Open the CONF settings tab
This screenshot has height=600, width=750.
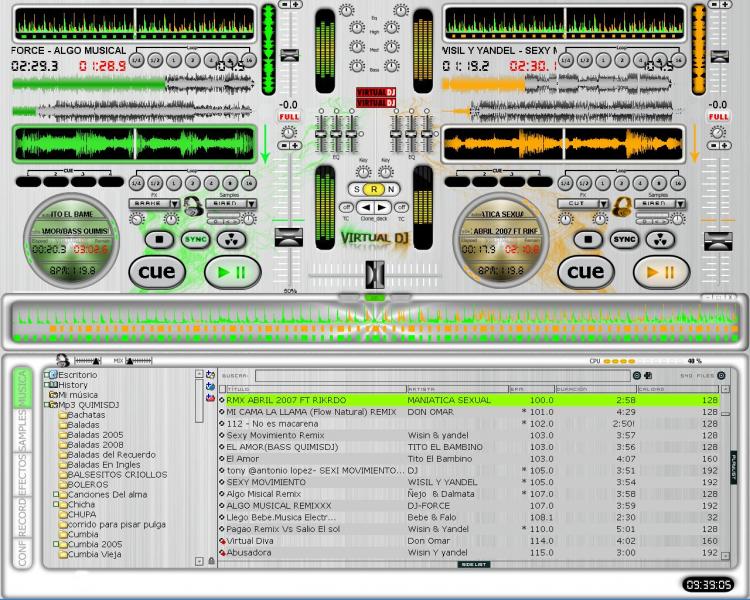pos(22,554)
